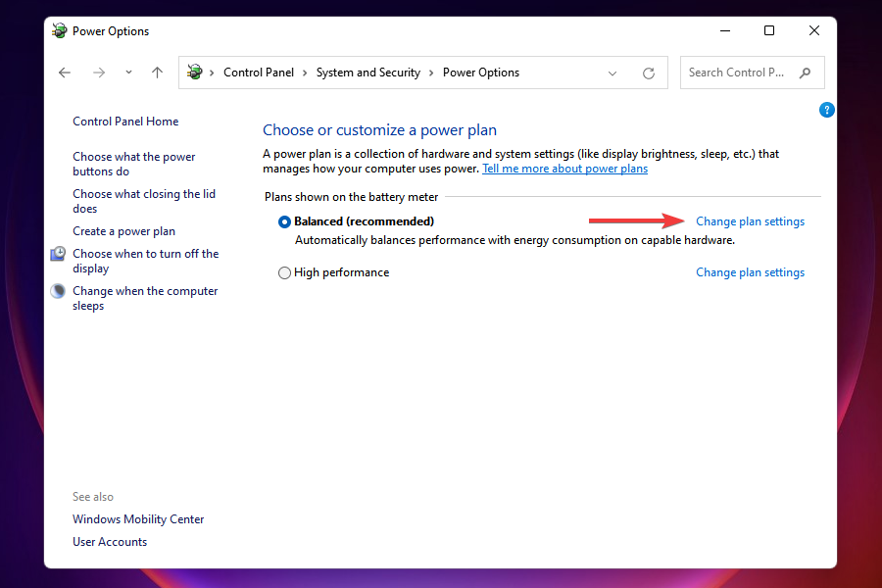The width and height of the screenshot is (882, 588).
Task: Expand the chevron before Control Panel breadcrumb
Action: (212, 73)
